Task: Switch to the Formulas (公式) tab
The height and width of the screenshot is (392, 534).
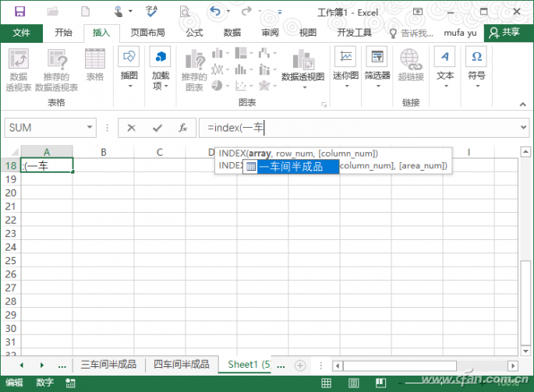Action: [x=194, y=33]
